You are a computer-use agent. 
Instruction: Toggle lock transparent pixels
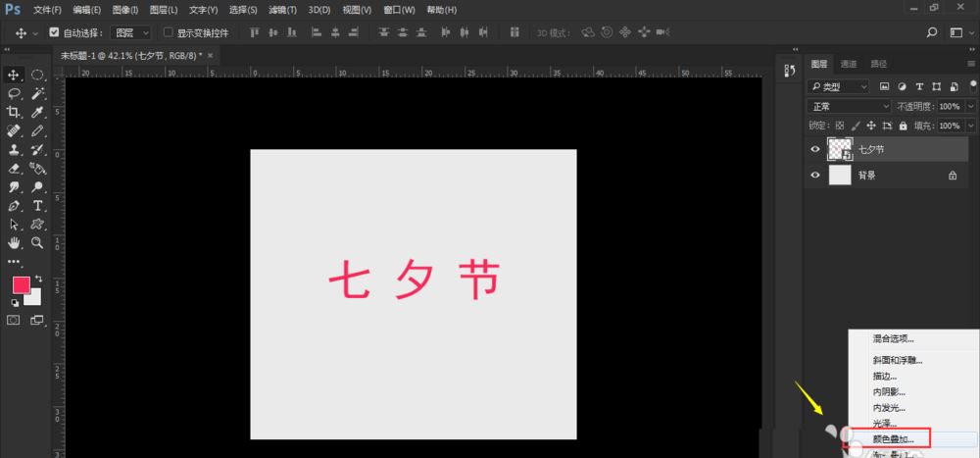click(x=840, y=126)
